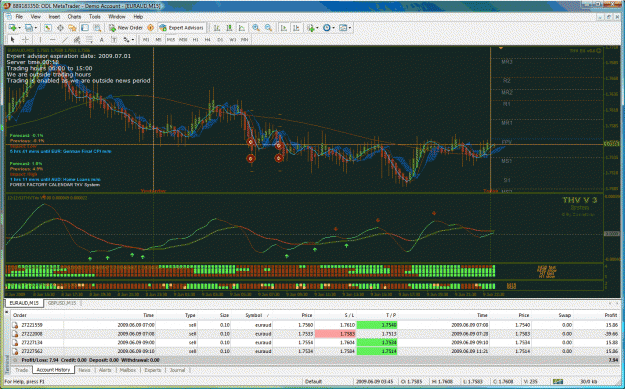Select the Fibonacci retracement tool
This screenshot has width=625, height=389.
pyautogui.click(x=89, y=39)
